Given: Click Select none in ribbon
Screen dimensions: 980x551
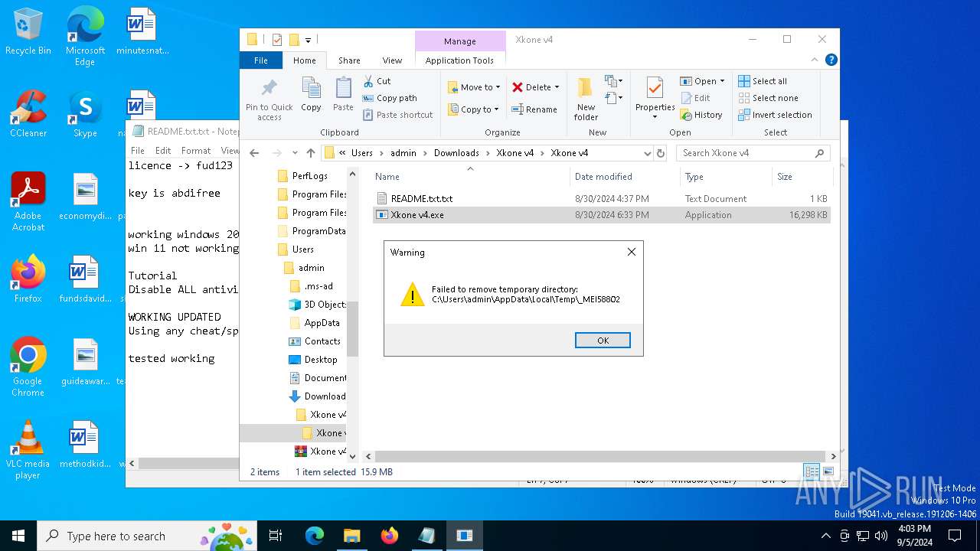Looking at the screenshot, I should (768, 98).
